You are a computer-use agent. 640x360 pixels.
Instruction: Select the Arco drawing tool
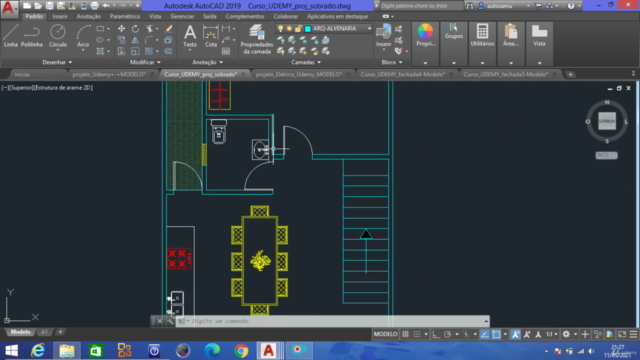click(x=83, y=36)
